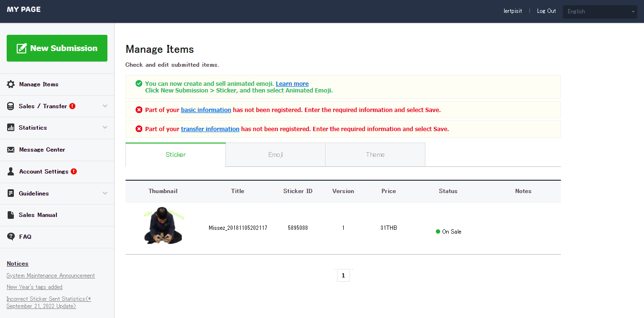Click the Missez sticker thumbnail

tap(163, 226)
